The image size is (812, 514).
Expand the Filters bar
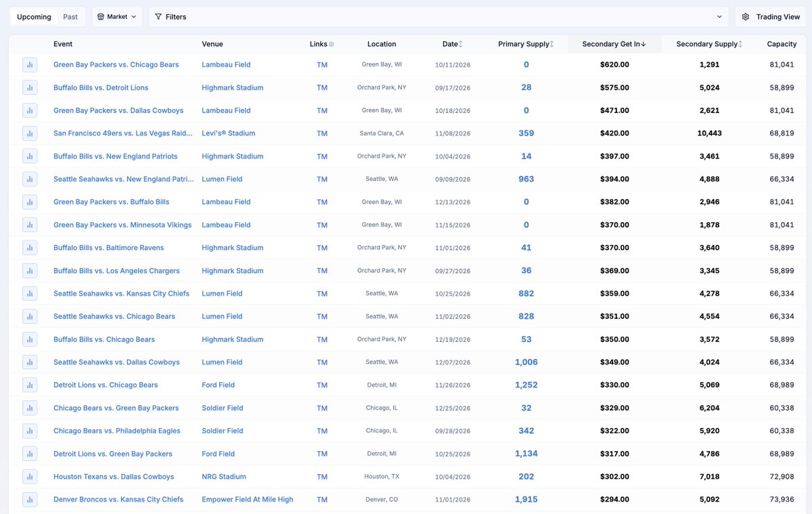point(438,17)
